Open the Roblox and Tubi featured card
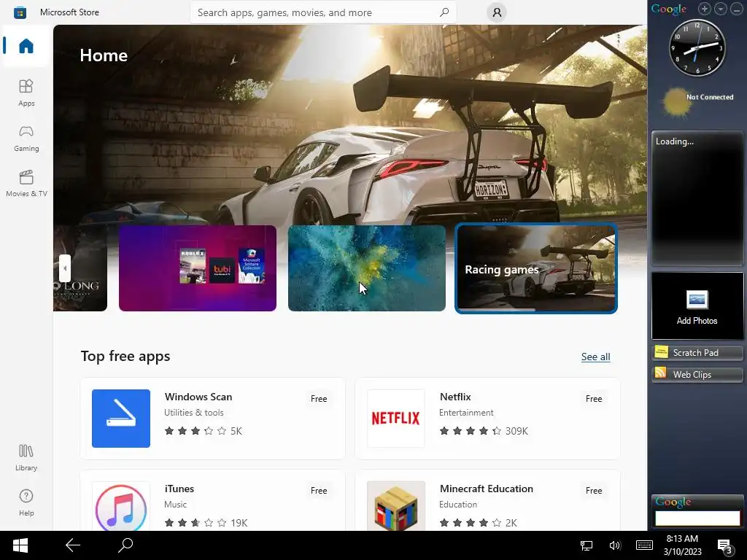This screenshot has height=560, width=747. point(198,268)
